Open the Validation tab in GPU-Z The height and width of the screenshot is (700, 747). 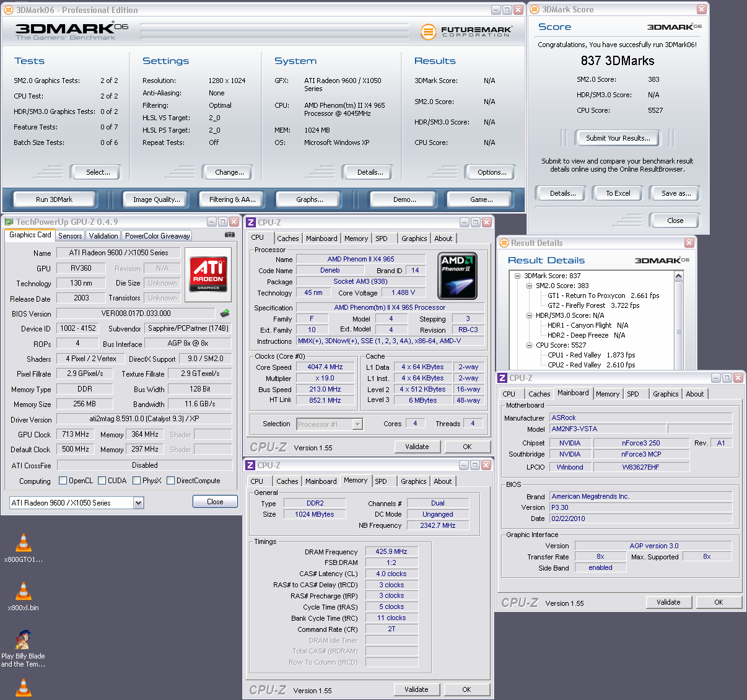(x=103, y=236)
